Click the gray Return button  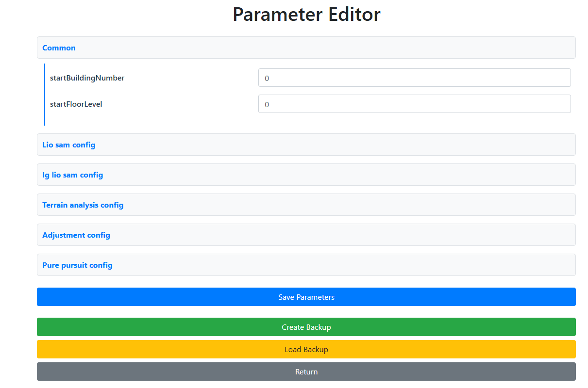(x=306, y=372)
